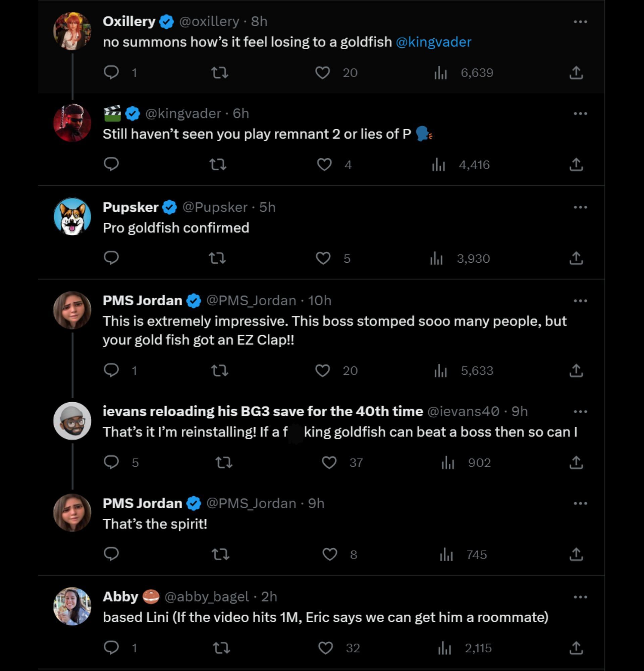Like ievans40's tweet with 37 likes
644x671 pixels.
click(329, 463)
